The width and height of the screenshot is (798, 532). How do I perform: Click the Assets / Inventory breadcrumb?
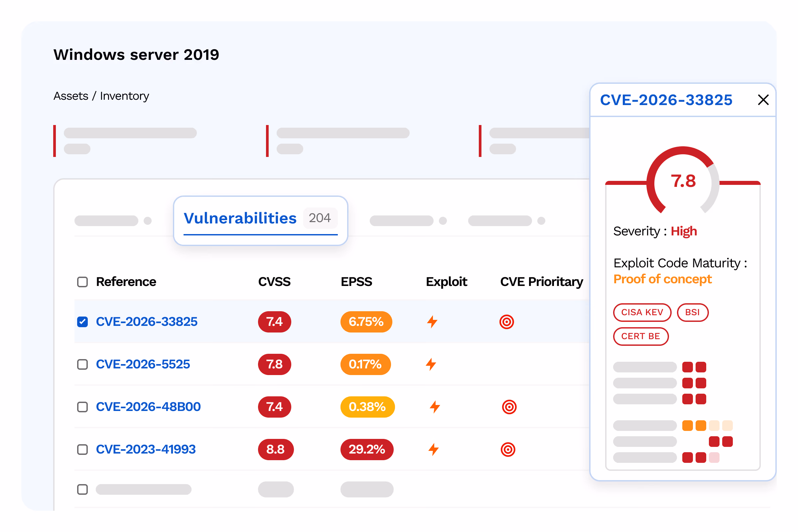[x=101, y=96]
